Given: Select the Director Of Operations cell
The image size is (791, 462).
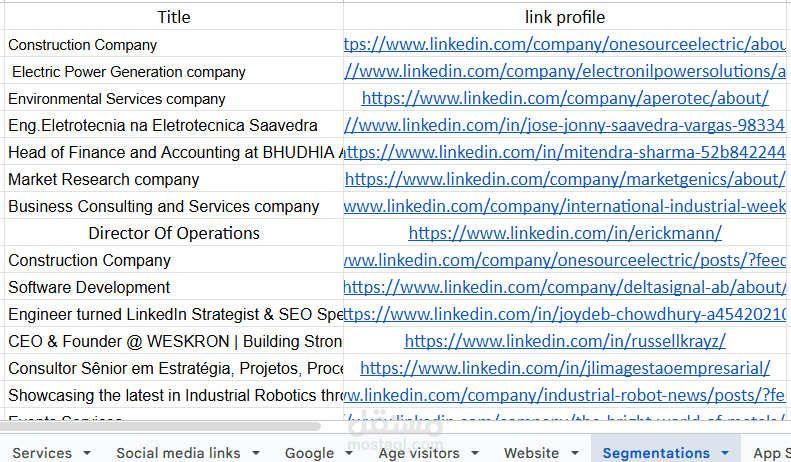Looking at the screenshot, I should click(174, 233).
